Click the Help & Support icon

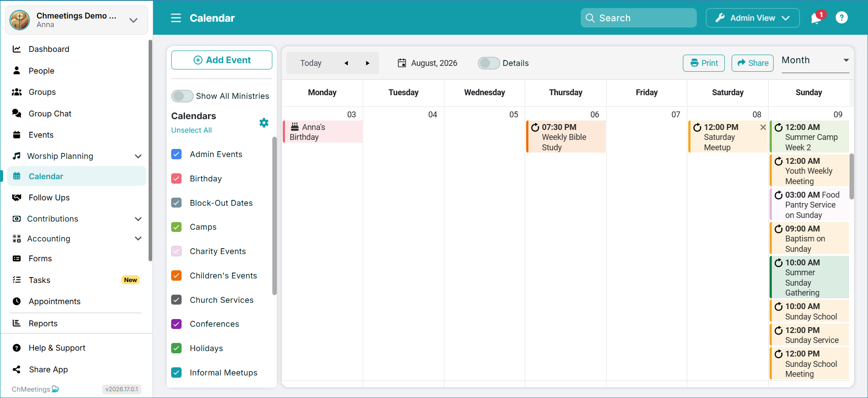[17, 348]
